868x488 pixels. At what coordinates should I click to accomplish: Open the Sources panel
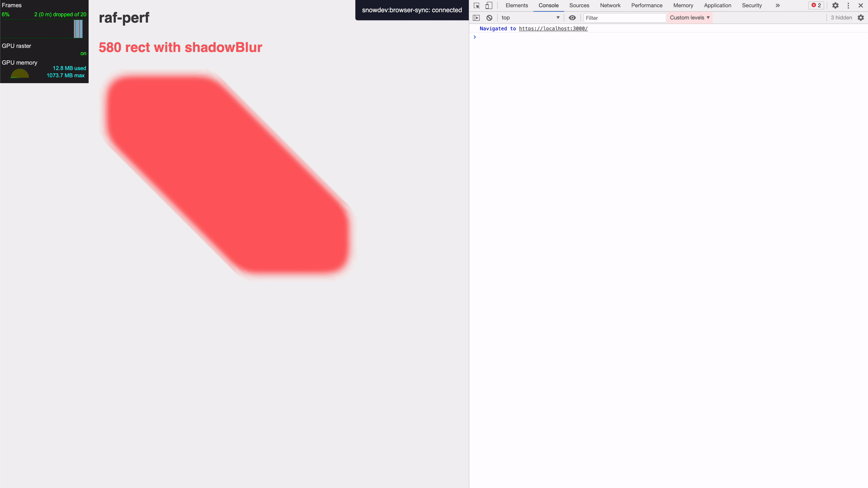[x=579, y=5]
